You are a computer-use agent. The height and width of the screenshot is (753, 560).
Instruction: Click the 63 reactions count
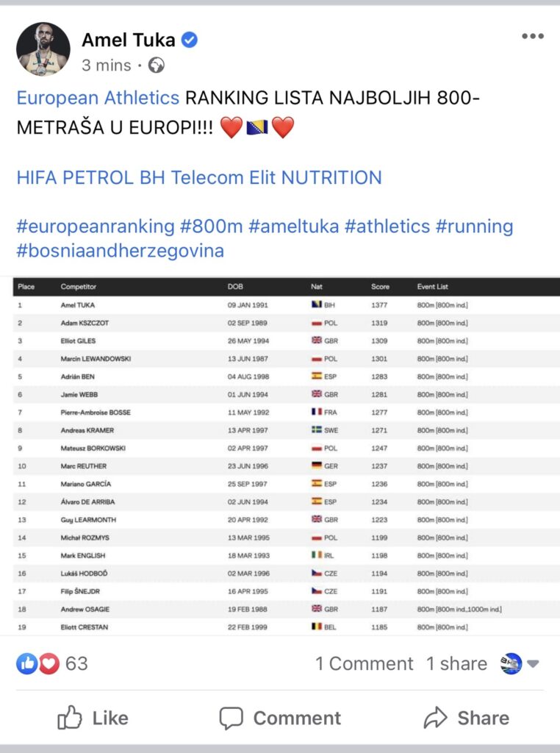(76, 663)
